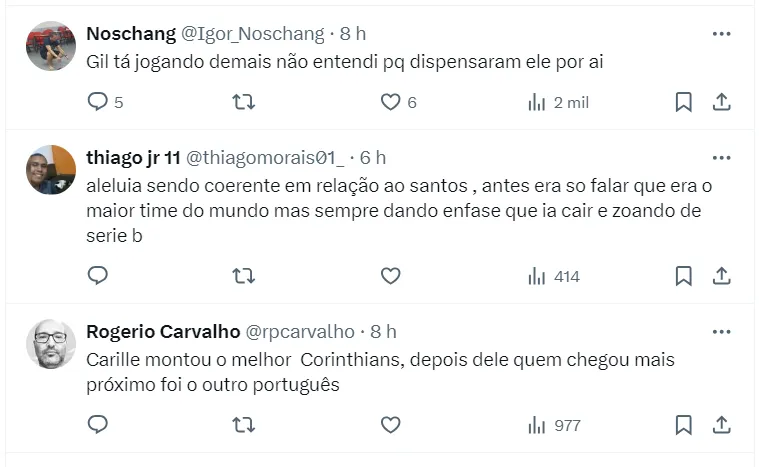Screen dimensions: 759x467
Task: Reply to Rogerio Carvalho's Corinthians tweet
Action: pyautogui.click(x=98, y=425)
